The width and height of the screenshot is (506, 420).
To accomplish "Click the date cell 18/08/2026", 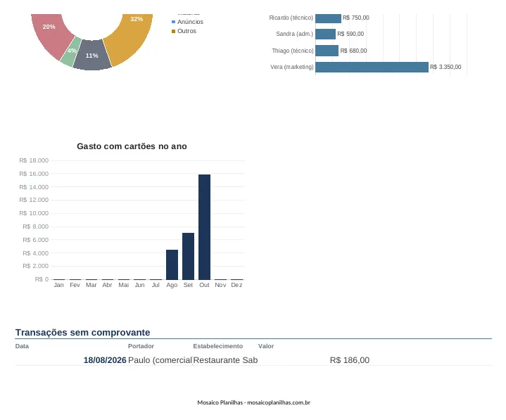I will pyautogui.click(x=105, y=360).
